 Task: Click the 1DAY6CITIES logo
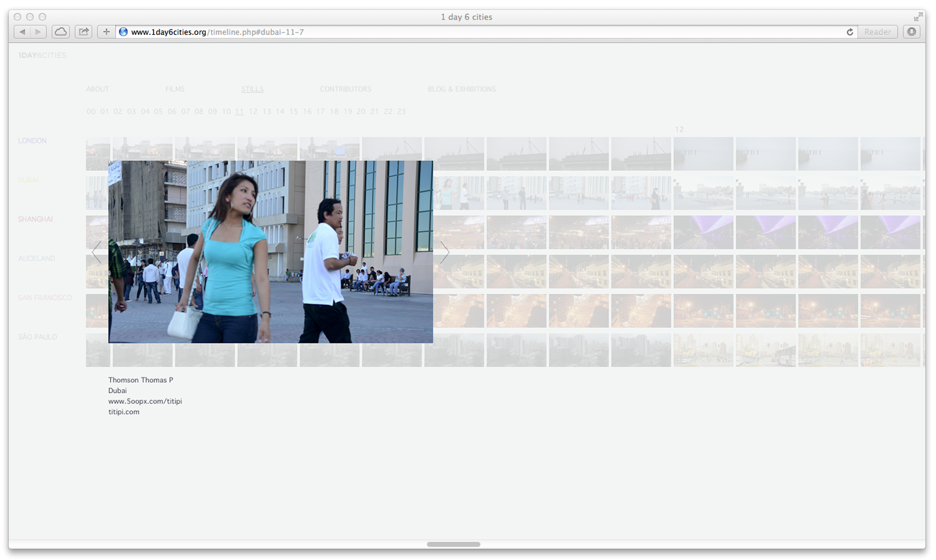pyautogui.click(x=42, y=56)
